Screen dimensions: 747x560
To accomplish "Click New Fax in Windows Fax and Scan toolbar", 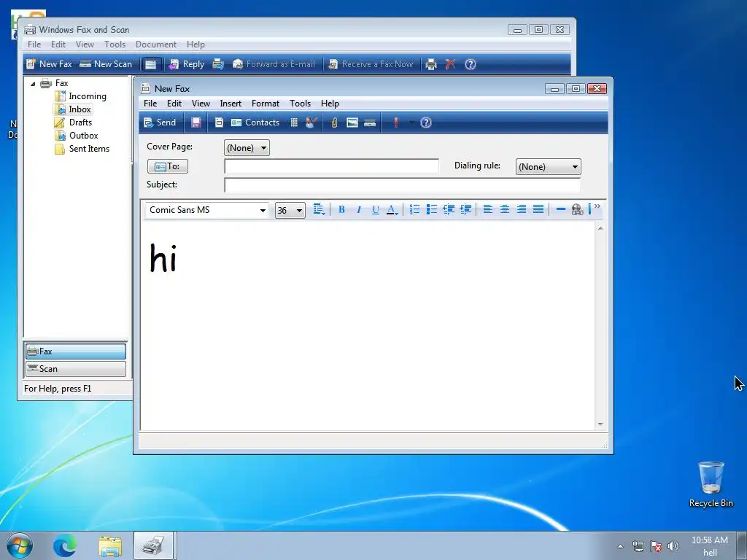I will tap(49, 64).
